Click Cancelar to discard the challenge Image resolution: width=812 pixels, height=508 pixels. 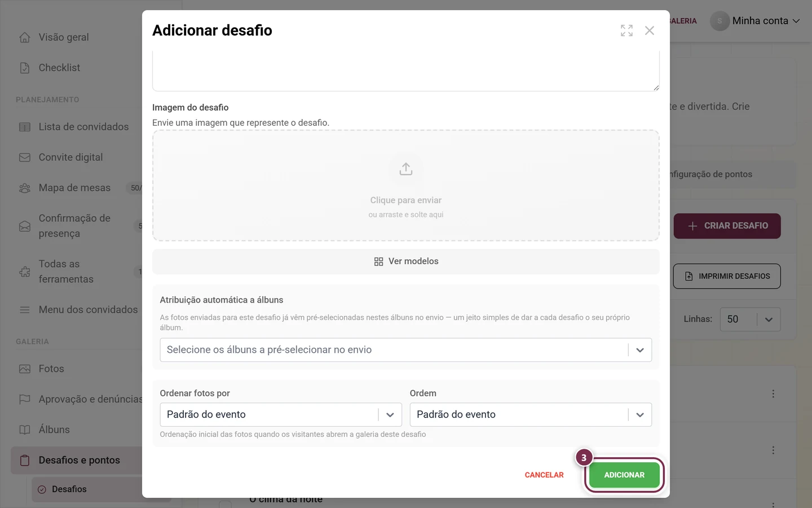coord(544,475)
